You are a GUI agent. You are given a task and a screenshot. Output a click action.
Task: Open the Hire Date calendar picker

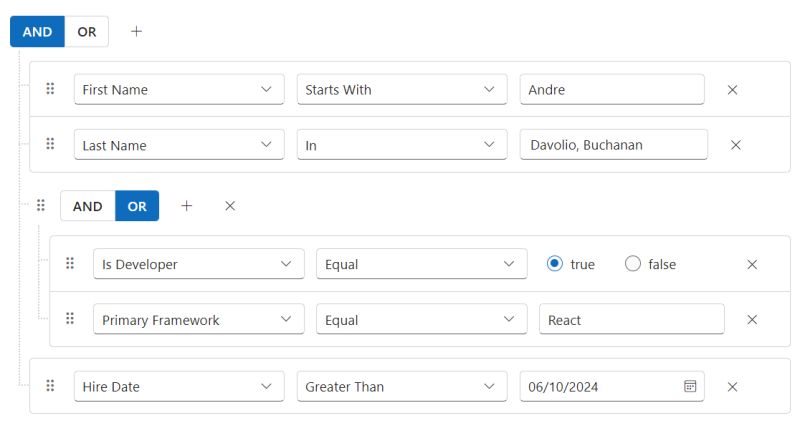(x=690, y=386)
